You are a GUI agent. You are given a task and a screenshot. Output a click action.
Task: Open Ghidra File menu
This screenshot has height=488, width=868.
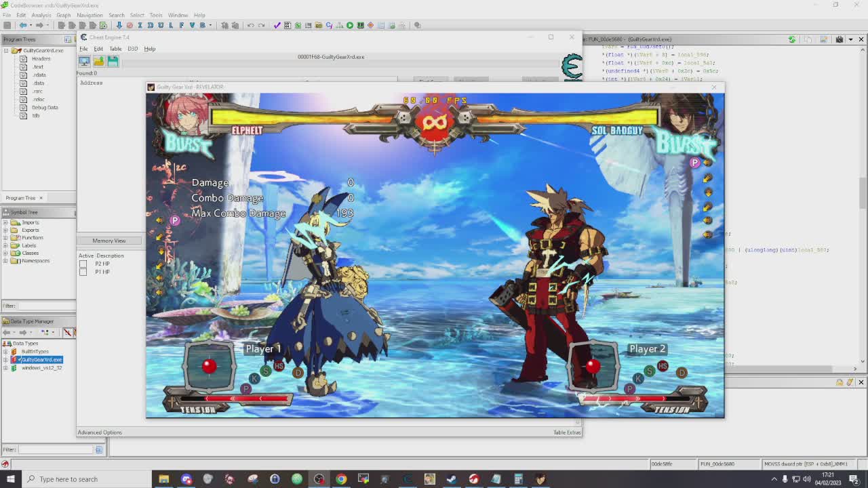coord(6,15)
